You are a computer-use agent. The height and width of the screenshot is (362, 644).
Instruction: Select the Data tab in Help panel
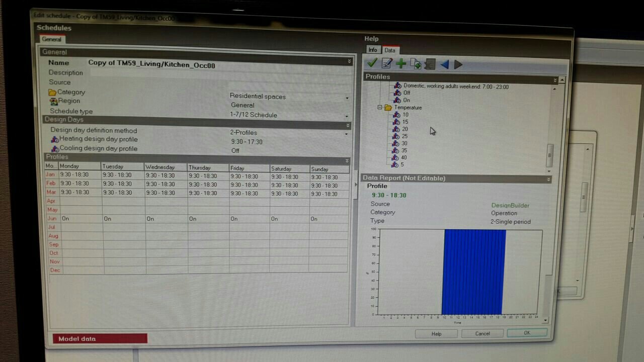(x=390, y=50)
